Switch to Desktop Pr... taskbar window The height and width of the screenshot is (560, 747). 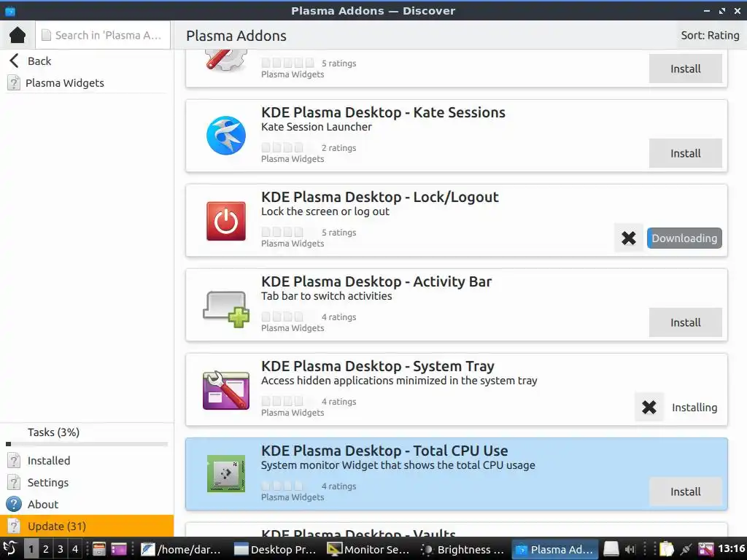275,549
